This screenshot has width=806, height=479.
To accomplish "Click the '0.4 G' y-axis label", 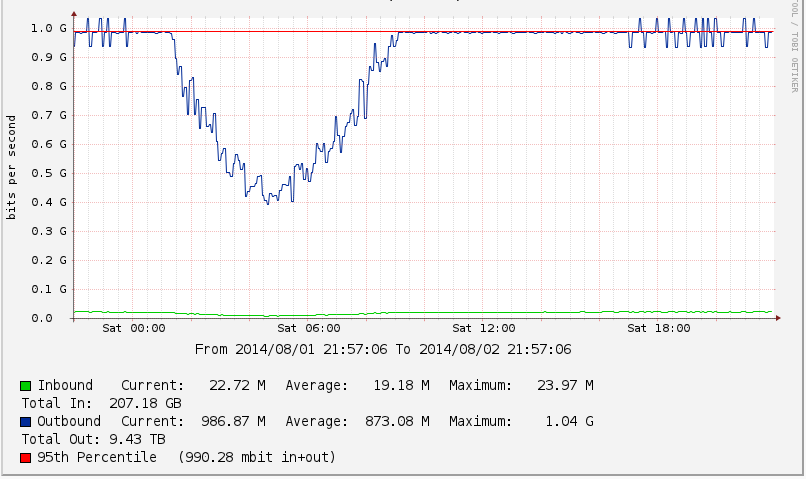I will [x=49, y=202].
